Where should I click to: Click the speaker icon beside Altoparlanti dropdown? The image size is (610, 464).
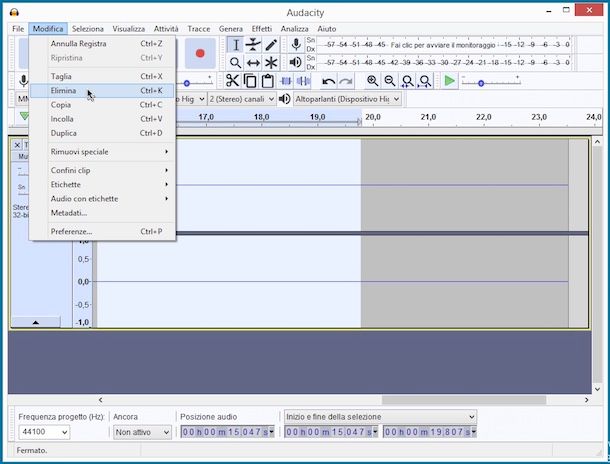(x=285, y=99)
